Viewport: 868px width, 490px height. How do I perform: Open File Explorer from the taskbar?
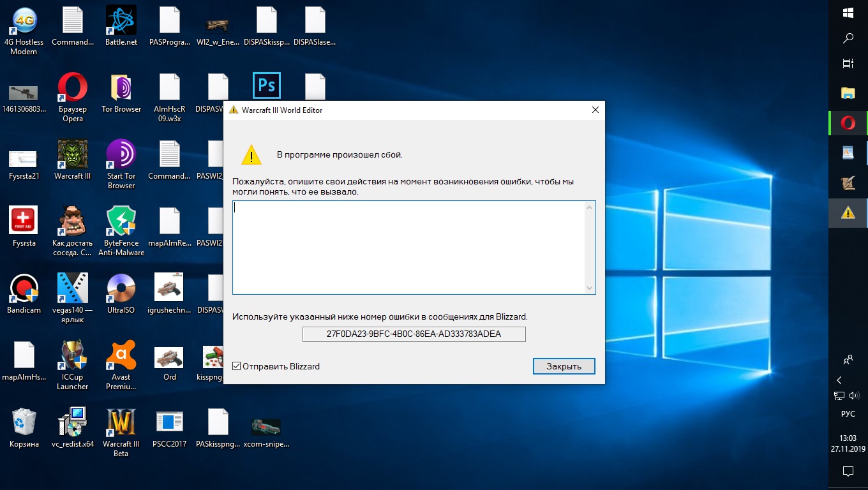(x=848, y=93)
